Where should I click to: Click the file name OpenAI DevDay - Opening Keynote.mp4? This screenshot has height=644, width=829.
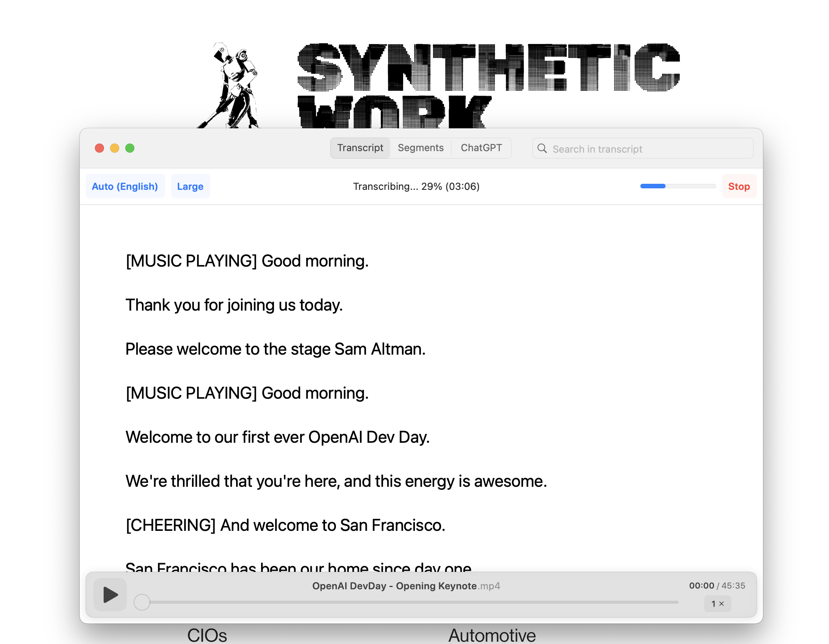pyautogui.click(x=406, y=586)
